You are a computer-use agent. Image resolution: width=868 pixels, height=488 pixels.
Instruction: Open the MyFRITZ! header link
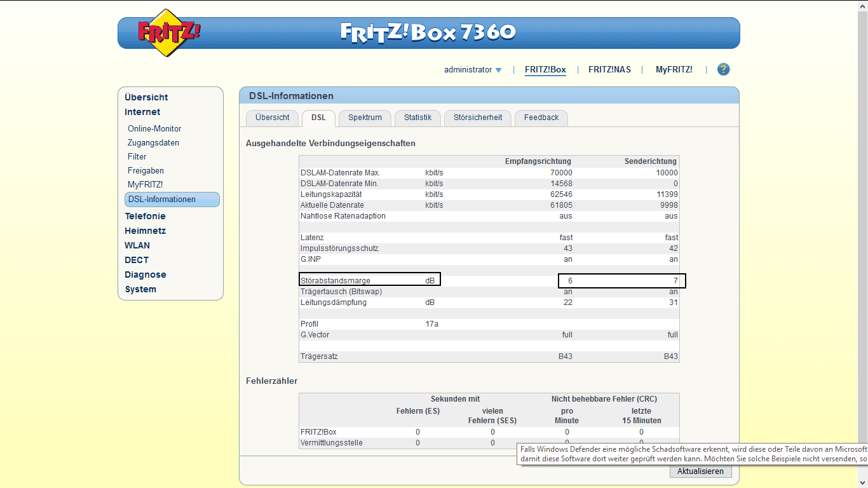(x=674, y=70)
